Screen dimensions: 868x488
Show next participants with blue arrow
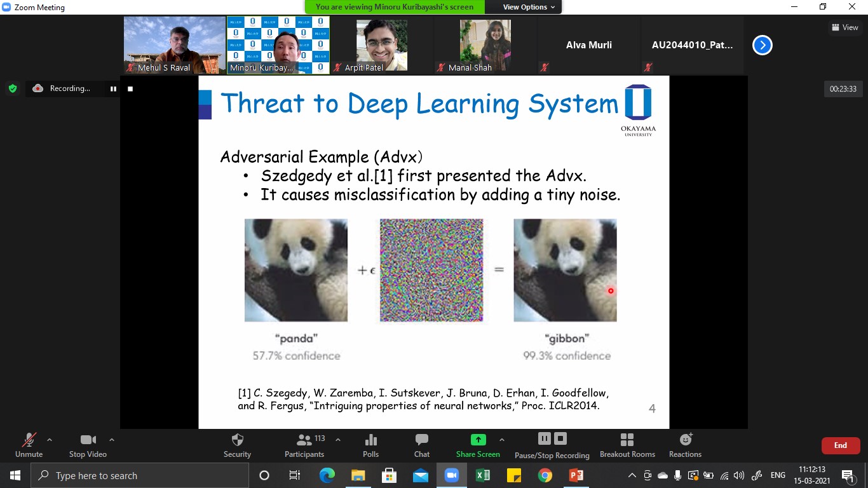tap(762, 45)
